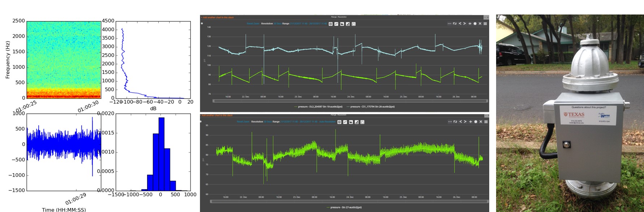The width and height of the screenshot is (644, 212).
Task: Go to previous range on the top chart
Action: [x=460, y=24]
